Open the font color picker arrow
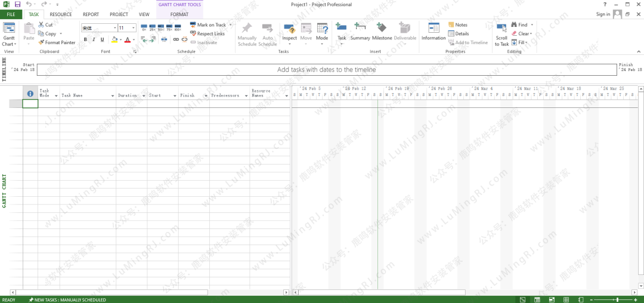This screenshot has width=644, height=303. point(134,40)
